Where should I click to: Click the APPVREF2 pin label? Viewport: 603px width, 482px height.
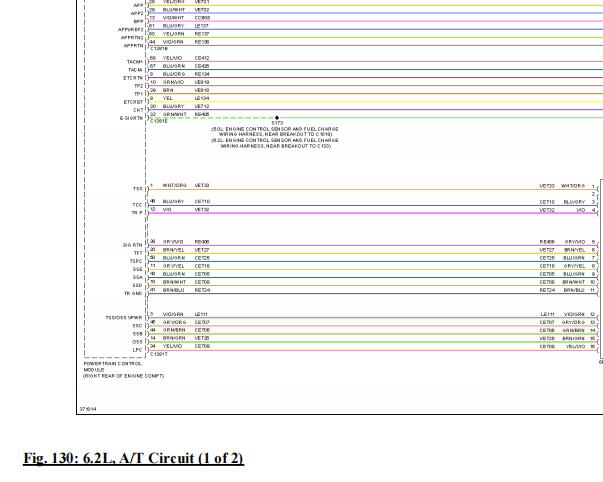click(130, 30)
